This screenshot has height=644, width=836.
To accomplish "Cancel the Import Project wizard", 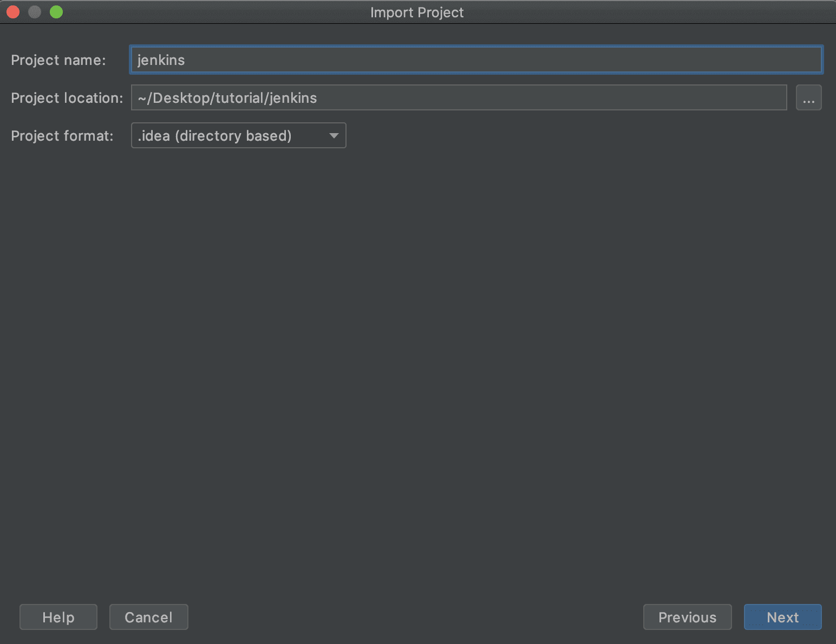I will tap(148, 617).
